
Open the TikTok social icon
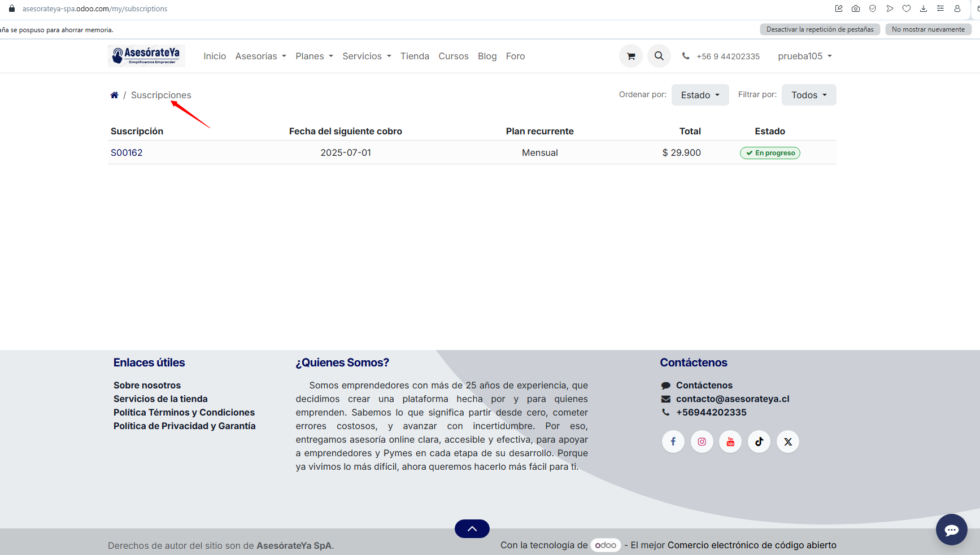pyautogui.click(x=759, y=442)
